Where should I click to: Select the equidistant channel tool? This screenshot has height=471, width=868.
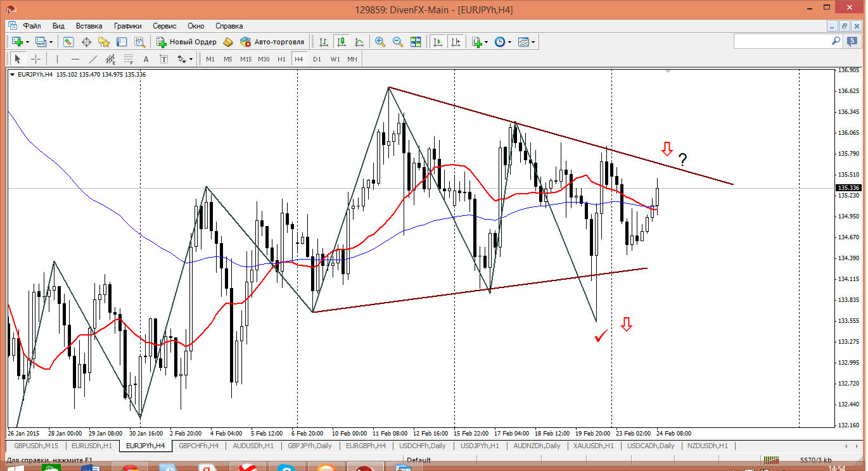pyautogui.click(x=111, y=59)
